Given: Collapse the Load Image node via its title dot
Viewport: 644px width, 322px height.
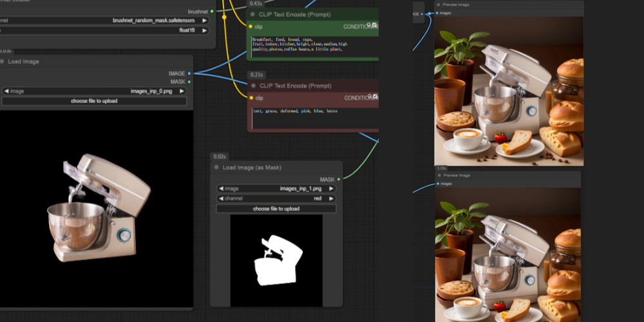Looking at the screenshot, I should 2,62.
